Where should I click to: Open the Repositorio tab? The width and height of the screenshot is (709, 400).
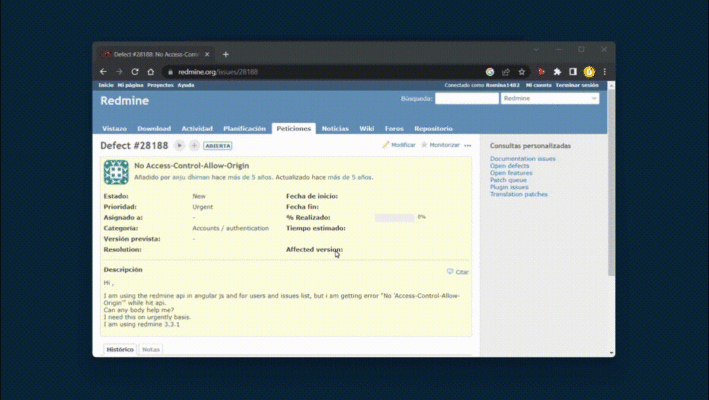(x=433, y=129)
